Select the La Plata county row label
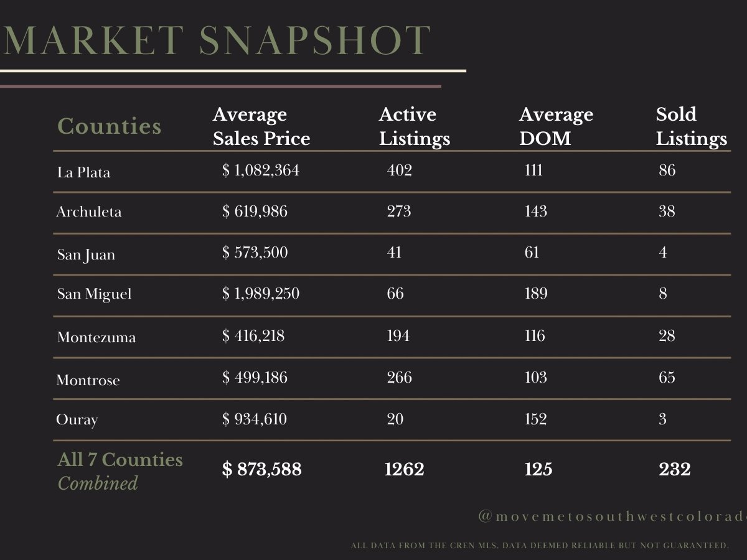 83,172
